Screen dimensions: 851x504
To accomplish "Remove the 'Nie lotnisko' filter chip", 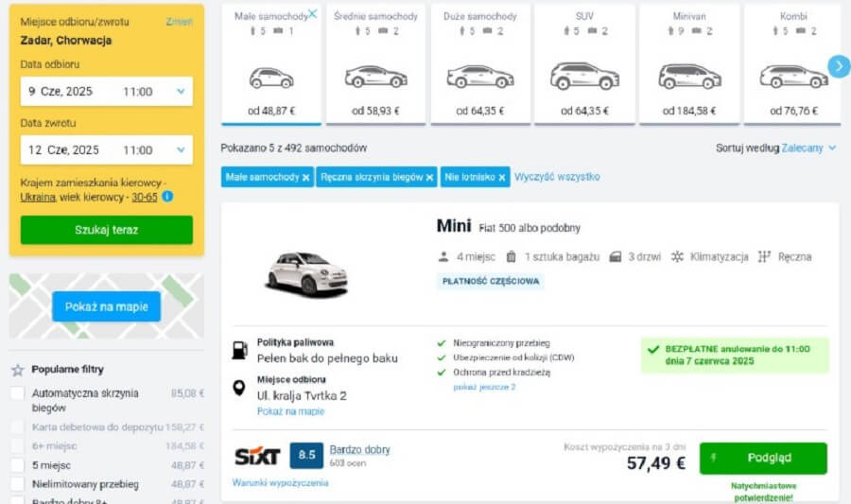I will pyautogui.click(x=502, y=177).
